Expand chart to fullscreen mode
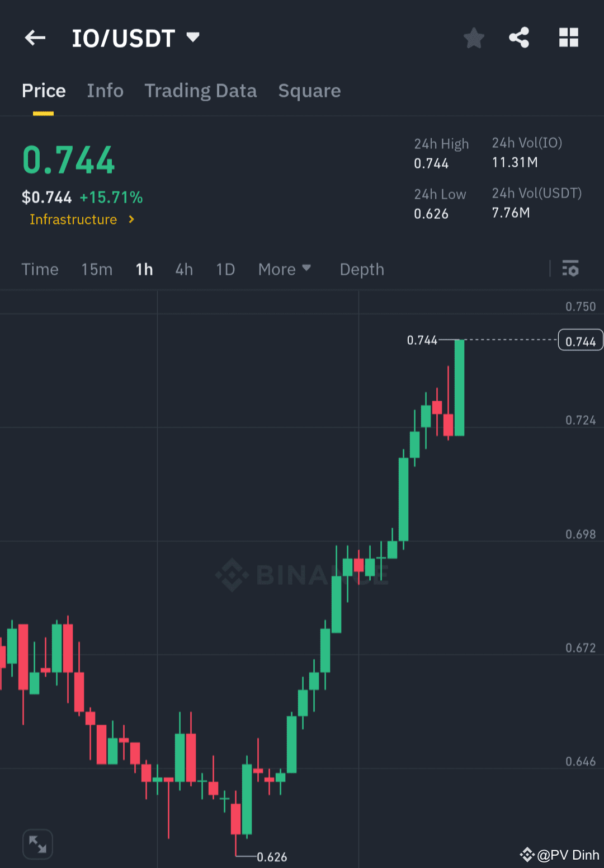Viewport: 604px width, 868px height. pos(37,844)
